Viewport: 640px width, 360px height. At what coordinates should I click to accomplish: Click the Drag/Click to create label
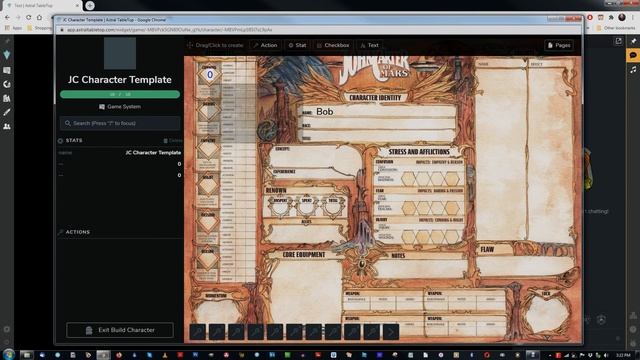pos(216,45)
